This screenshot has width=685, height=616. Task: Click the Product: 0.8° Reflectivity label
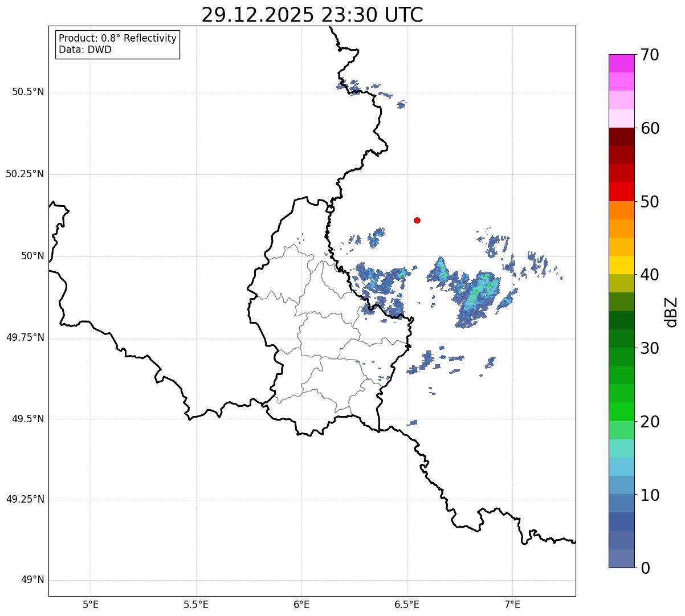[118, 38]
